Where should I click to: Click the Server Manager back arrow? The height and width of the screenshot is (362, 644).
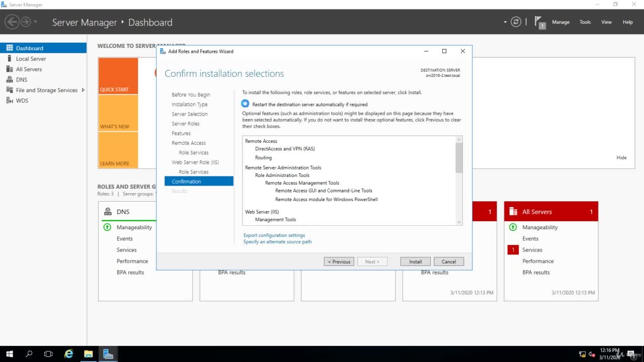12,22
